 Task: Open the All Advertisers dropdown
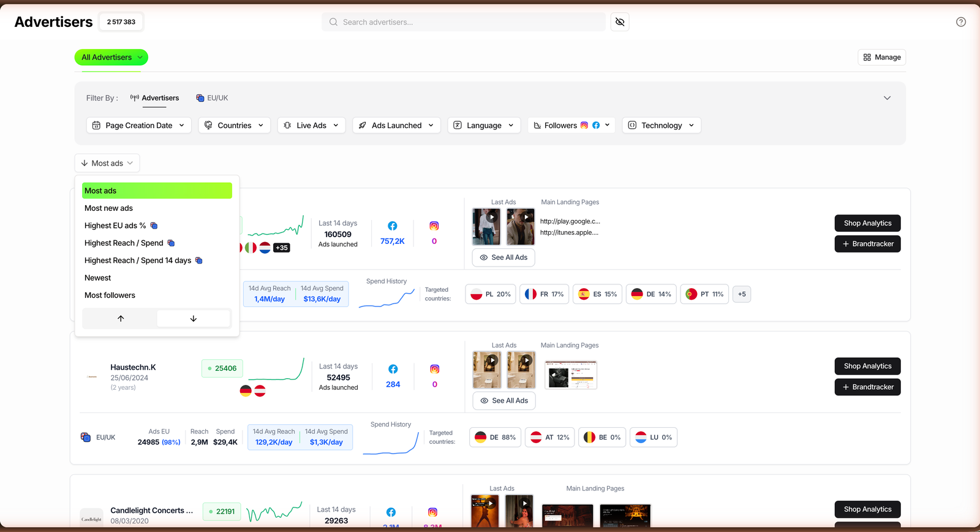click(111, 57)
